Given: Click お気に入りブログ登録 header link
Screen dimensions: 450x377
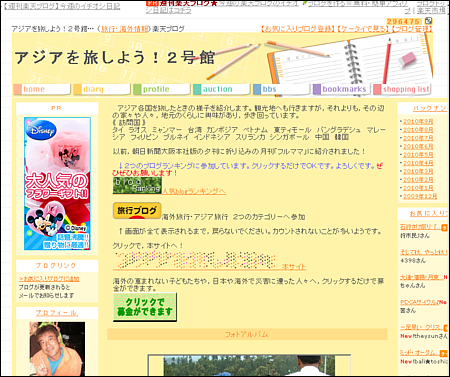Looking at the screenshot, I should [298, 29].
